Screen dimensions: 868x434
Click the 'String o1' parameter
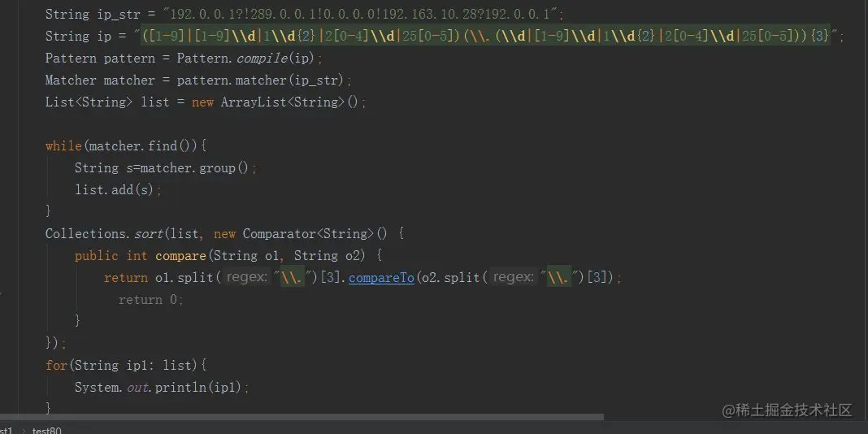coord(246,256)
